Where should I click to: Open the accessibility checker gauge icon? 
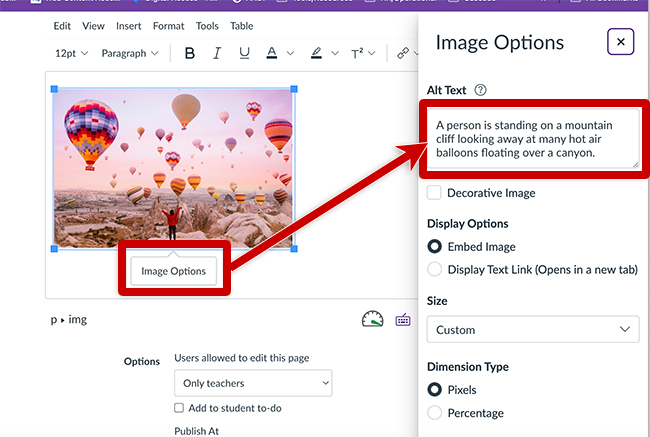(372, 319)
